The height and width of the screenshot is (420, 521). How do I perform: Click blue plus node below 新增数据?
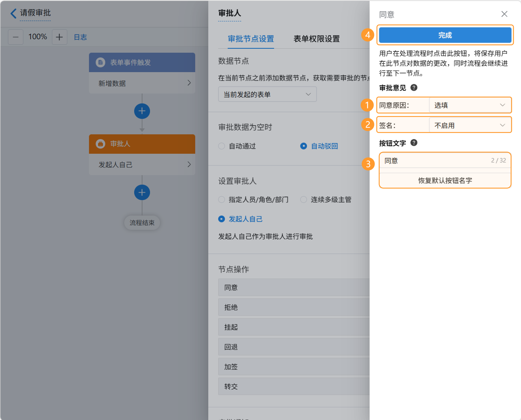[x=142, y=111]
